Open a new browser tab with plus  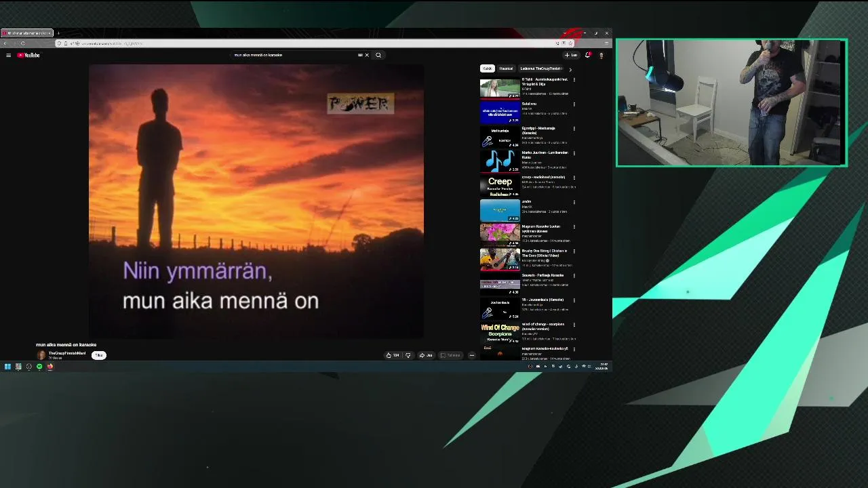(58, 33)
